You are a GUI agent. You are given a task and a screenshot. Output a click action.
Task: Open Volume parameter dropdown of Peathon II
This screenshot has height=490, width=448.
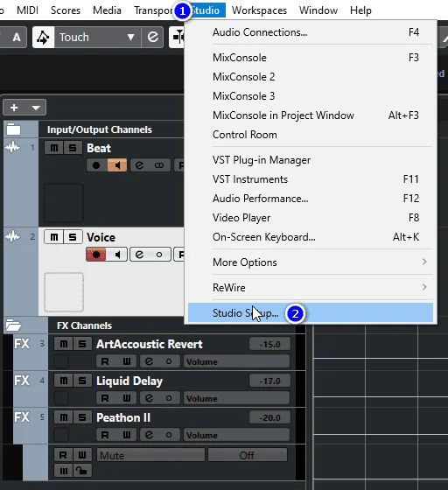(x=236, y=435)
